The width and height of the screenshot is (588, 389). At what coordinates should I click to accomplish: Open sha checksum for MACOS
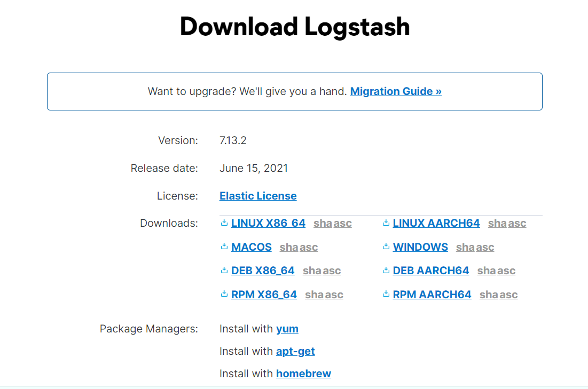pos(289,248)
